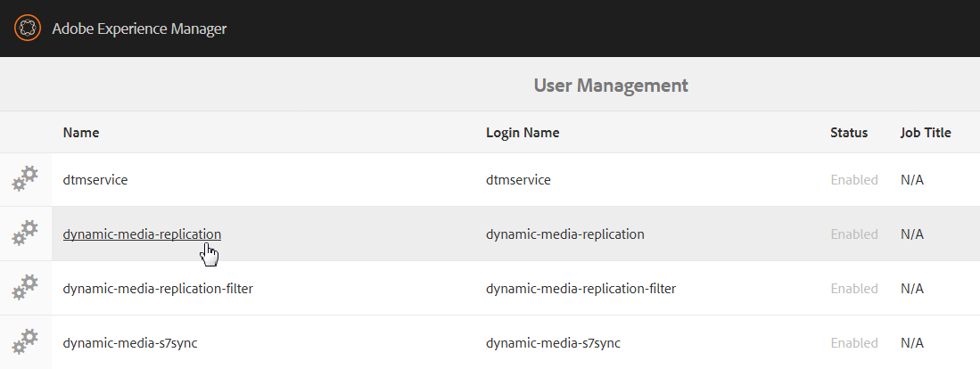Click the gear icon beside dtmservice
The height and width of the screenshot is (369, 980).
point(25,179)
